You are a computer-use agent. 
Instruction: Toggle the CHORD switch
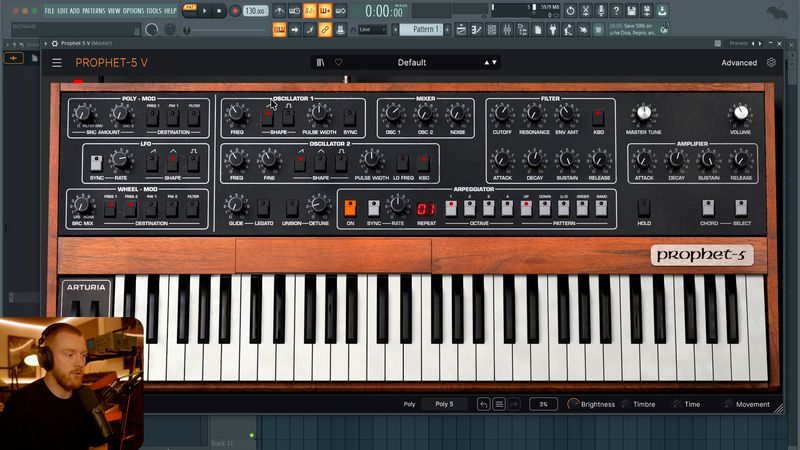(708, 208)
